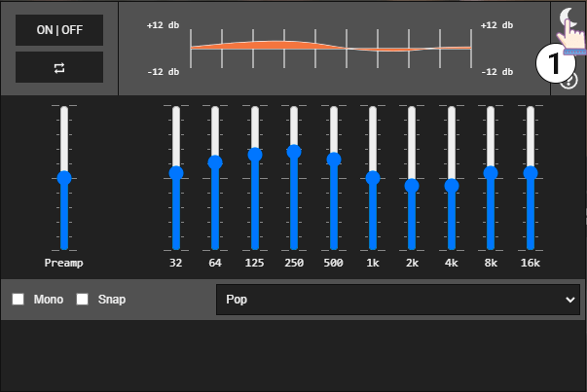Toggle the equalizer ON | OFF button

pyautogui.click(x=59, y=30)
